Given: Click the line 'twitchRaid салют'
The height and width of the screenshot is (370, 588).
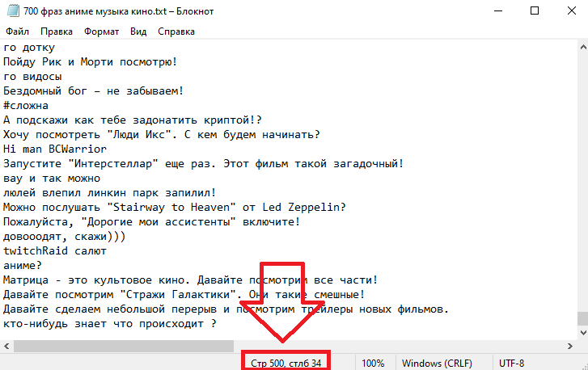Looking at the screenshot, I should click(55, 251).
